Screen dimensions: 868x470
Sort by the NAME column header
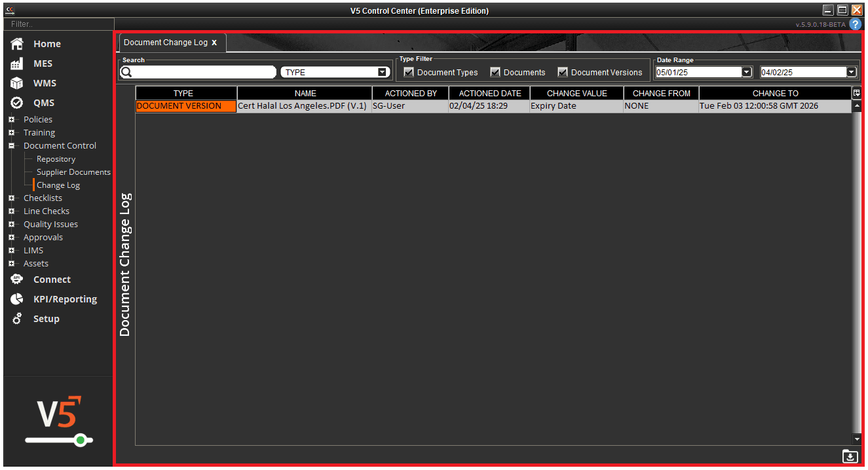[x=305, y=93]
